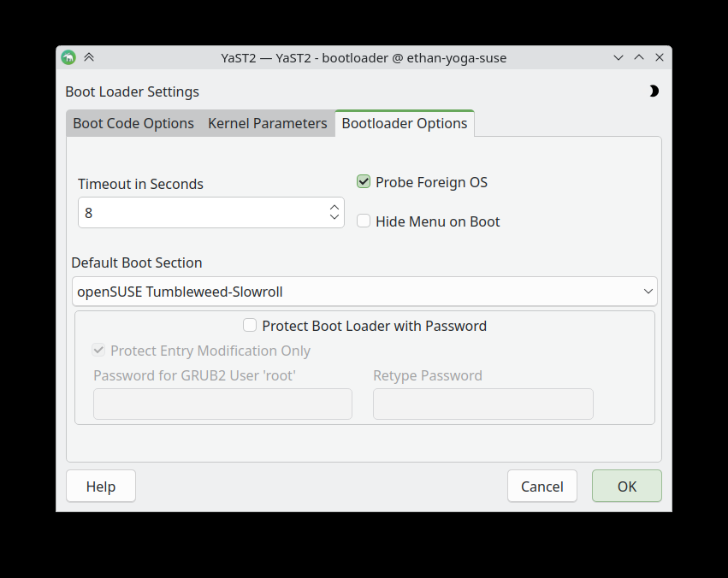Minimize the YaST2 bootloader window
Screen dimensions: 728x578
click(x=619, y=57)
